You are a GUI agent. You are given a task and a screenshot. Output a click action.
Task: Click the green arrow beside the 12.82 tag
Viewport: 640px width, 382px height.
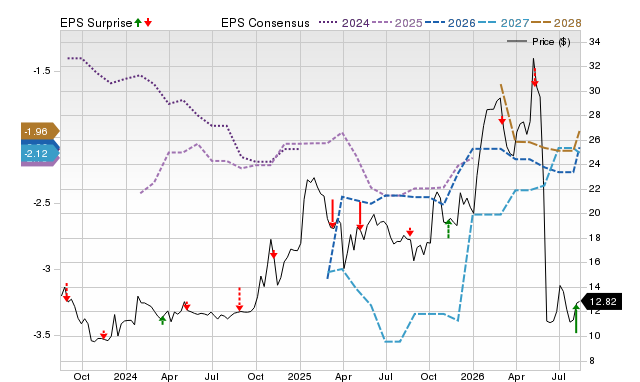(x=576, y=318)
